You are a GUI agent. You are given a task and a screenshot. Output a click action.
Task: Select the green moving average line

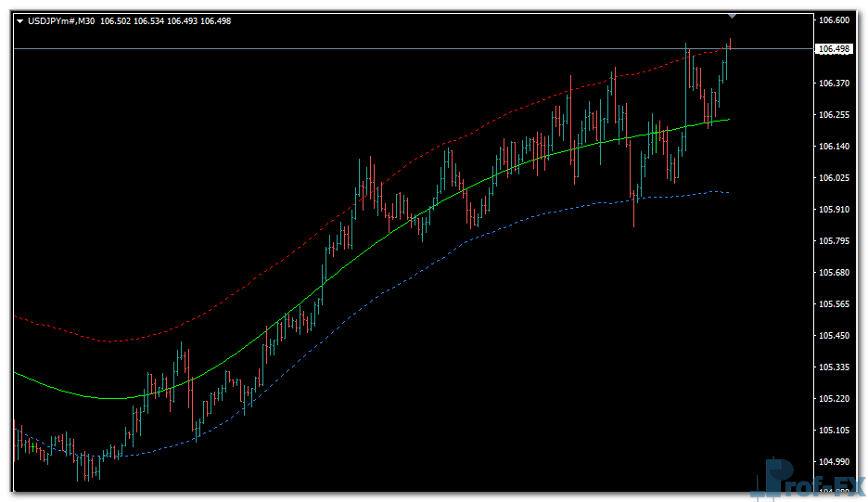(371, 243)
